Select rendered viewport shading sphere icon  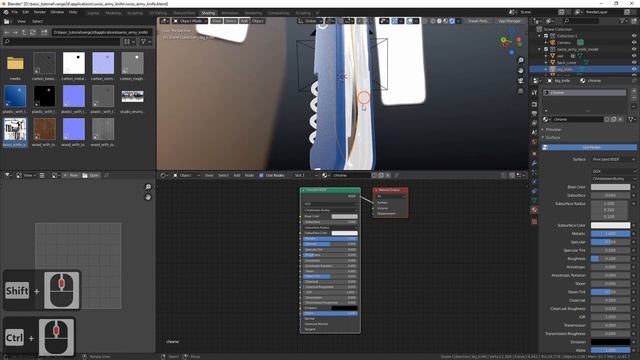(452, 21)
